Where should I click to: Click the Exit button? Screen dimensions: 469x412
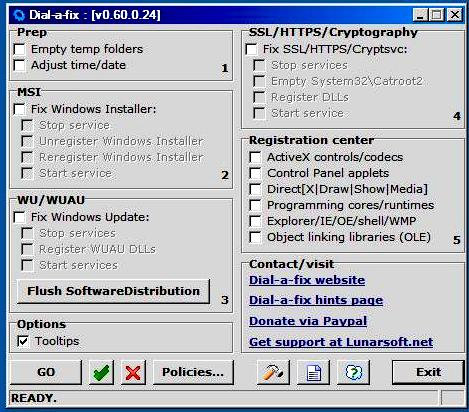[428, 372]
